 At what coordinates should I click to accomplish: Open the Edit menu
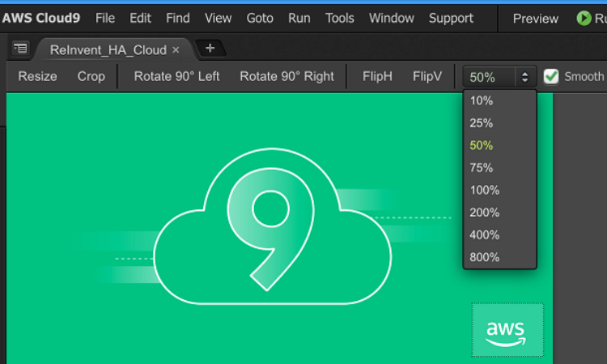[x=140, y=18]
